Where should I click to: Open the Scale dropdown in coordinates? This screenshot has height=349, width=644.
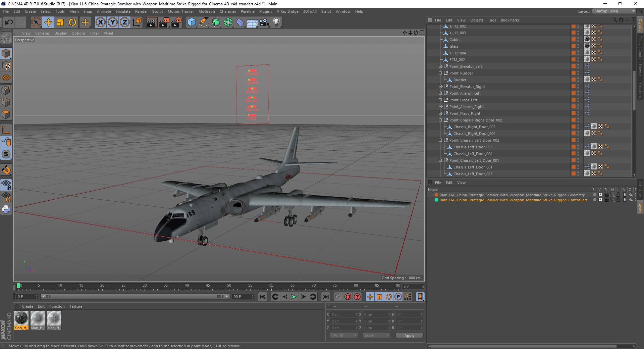pyautogui.click(x=376, y=335)
